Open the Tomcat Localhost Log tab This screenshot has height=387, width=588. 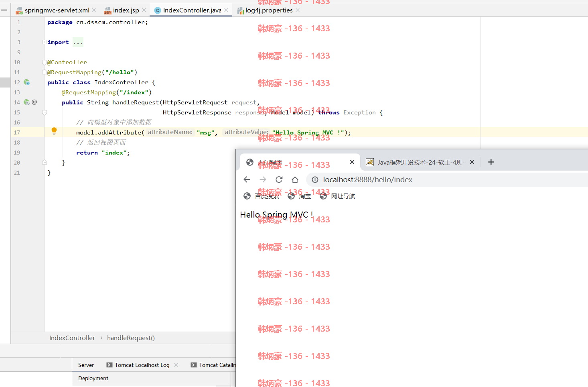point(142,365)
